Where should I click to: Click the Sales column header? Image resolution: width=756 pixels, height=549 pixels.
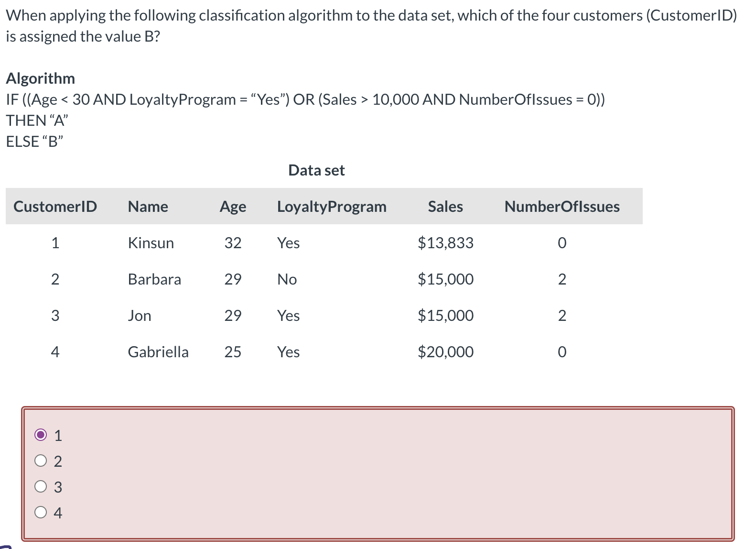coord(445,206)
